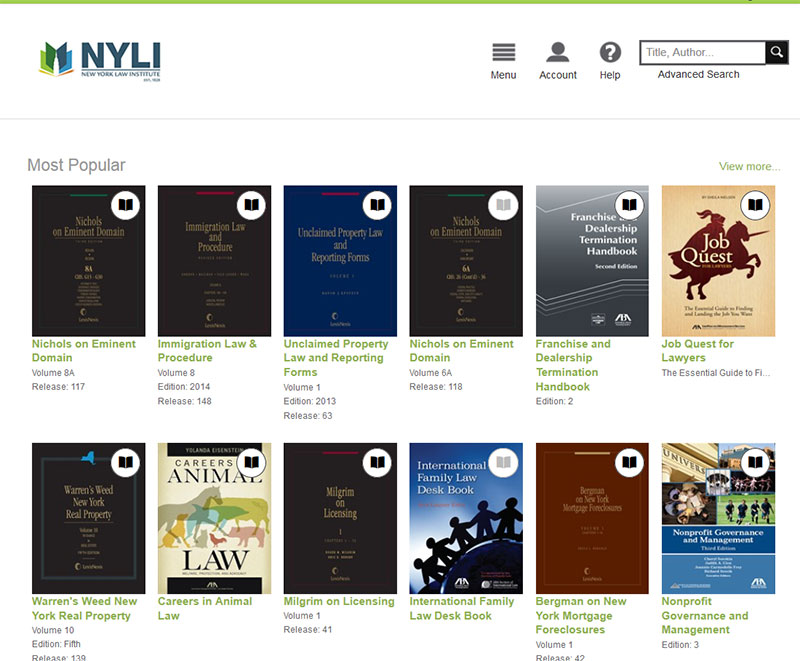Viewport: 800px width, 661px height.
Task: Focus the Title, Author search field
Action: (x=703, y=52)
